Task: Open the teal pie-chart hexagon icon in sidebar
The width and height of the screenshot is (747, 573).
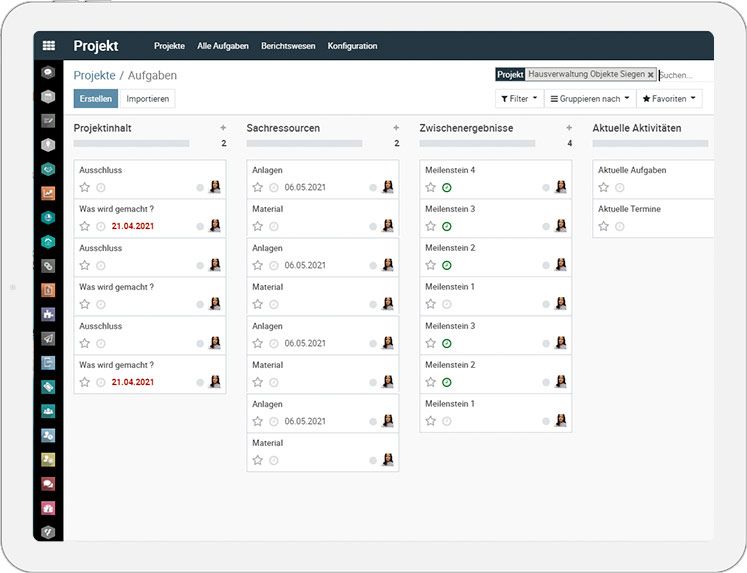Action: pyautogui.click(x=48, y=218)
